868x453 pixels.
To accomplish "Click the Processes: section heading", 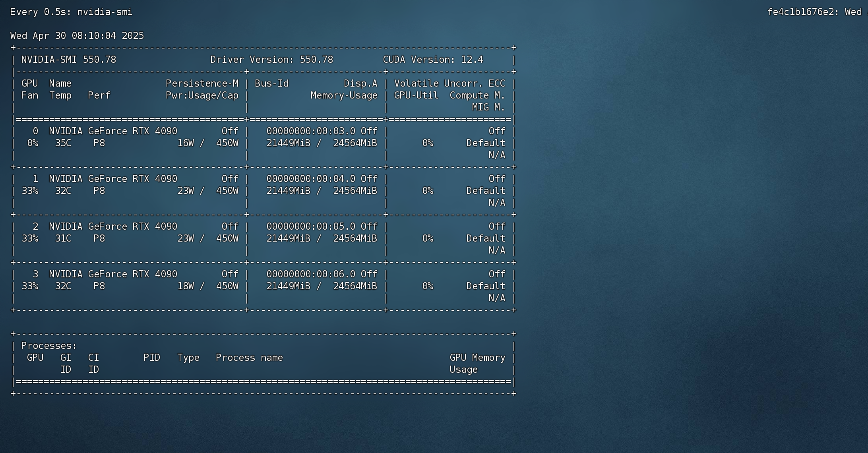I will point(49,346).
